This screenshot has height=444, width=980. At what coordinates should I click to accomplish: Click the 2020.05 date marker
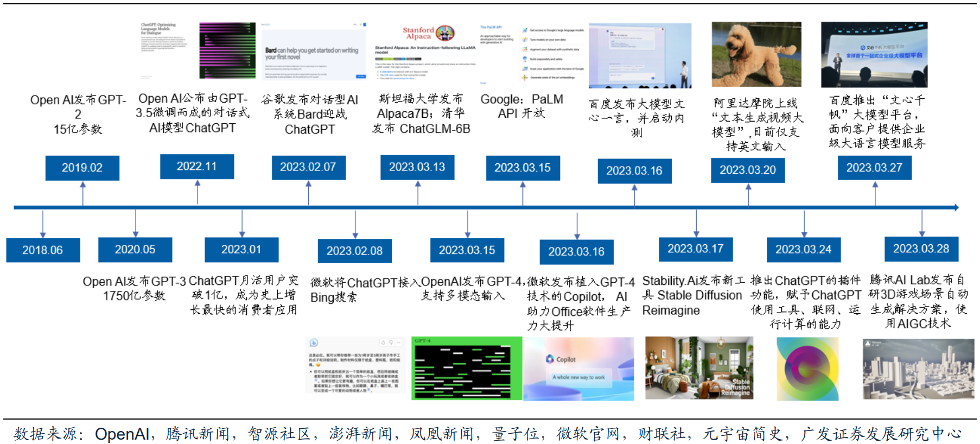(135, 250)
